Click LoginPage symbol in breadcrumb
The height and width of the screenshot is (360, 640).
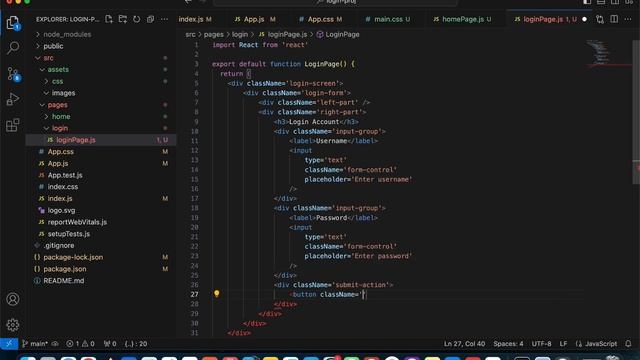[x=338, y=34]
